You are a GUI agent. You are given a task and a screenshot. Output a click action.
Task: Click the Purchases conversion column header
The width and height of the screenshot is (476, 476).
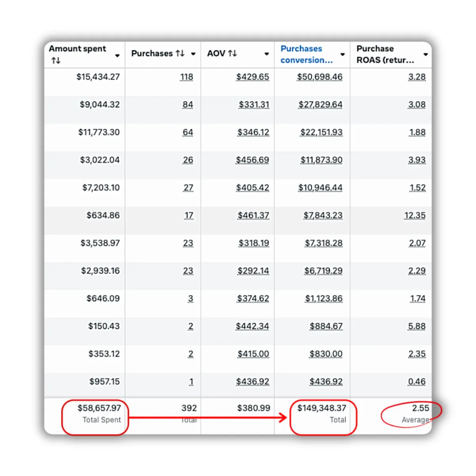click(x=307, y=54)
